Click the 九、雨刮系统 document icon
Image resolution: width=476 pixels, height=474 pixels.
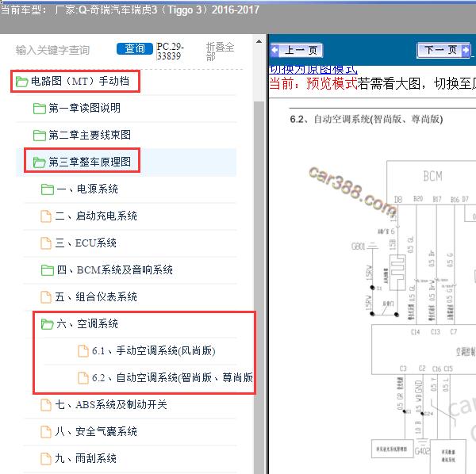46,458
